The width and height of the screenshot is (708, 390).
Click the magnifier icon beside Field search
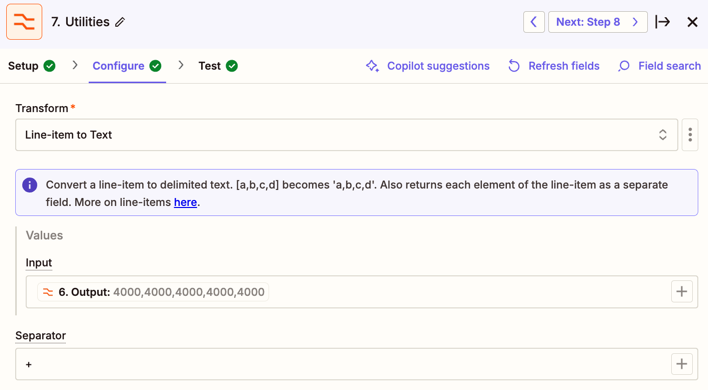(624, 66)
